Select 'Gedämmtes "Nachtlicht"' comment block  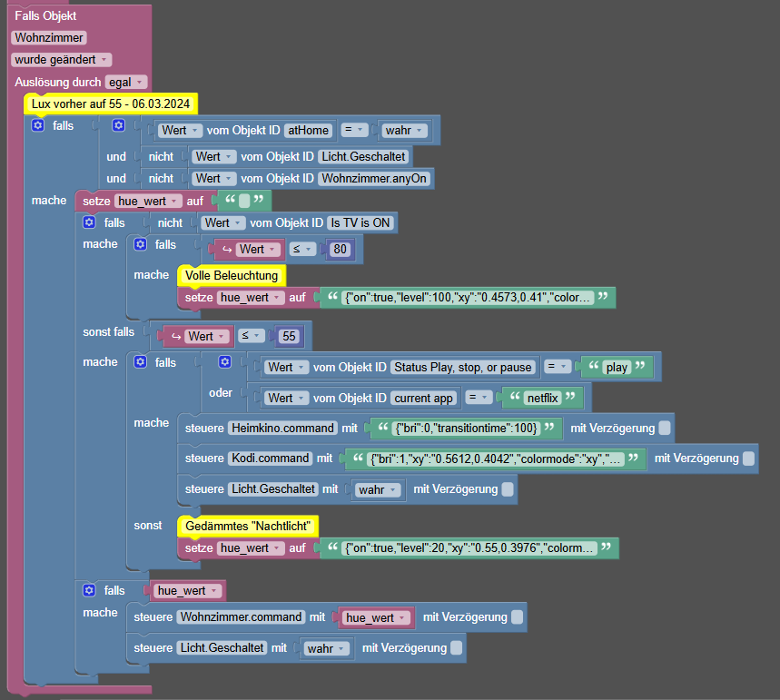pyautogui.click(x=248, y=526)
